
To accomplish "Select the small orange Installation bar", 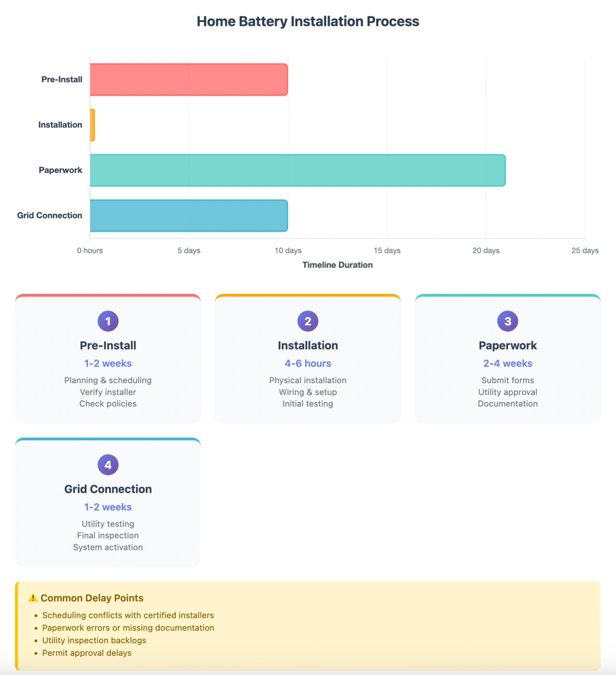I will [92, 125].
